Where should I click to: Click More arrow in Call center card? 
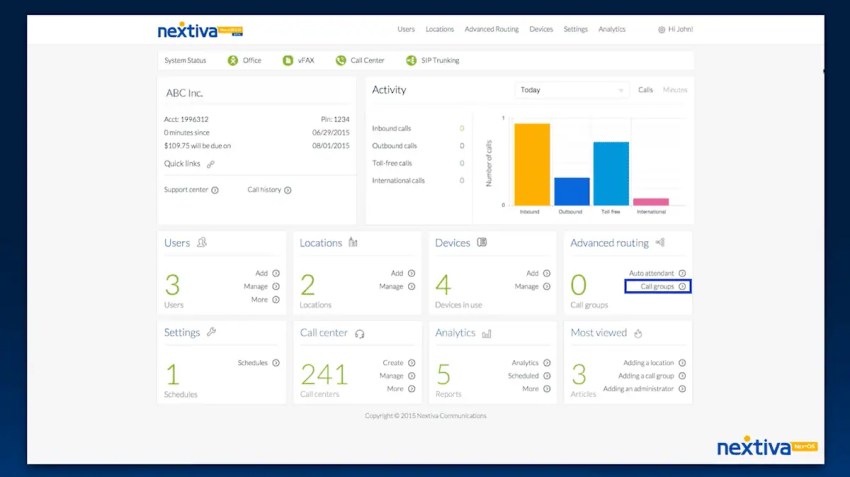[x=411, y=389]
